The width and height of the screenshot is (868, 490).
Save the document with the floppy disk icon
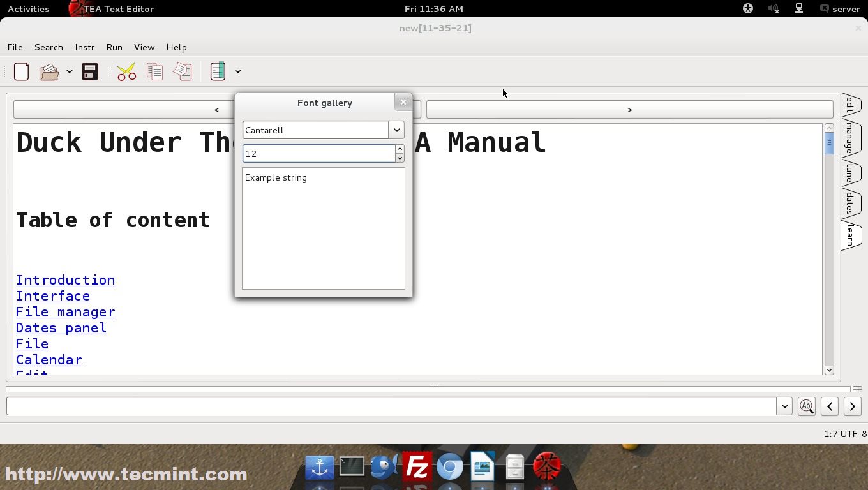click(x=89, y=71)
